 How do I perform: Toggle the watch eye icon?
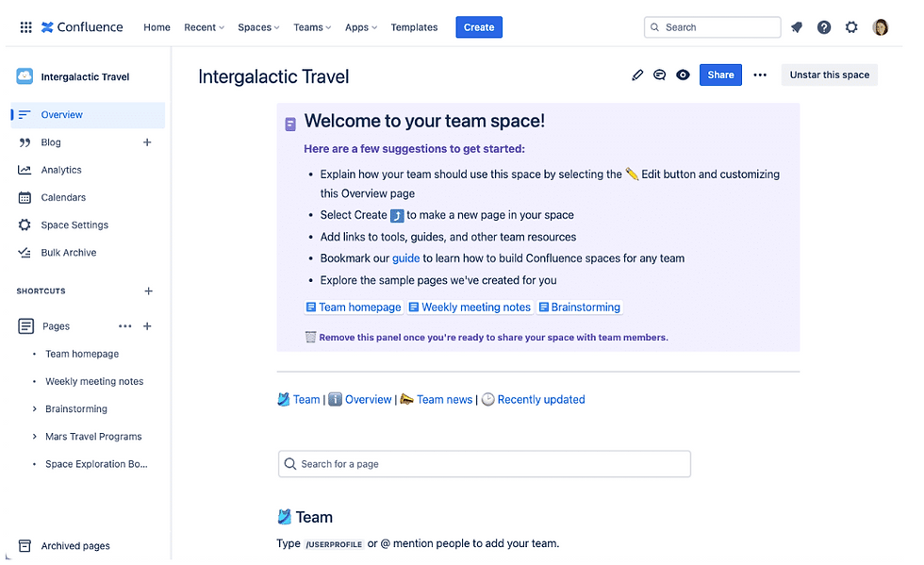point(683,75)
